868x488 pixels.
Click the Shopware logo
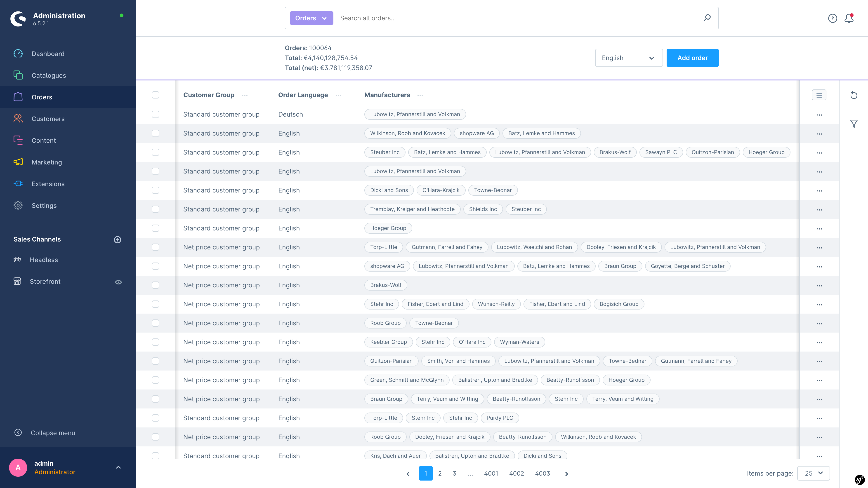[18, 19]
